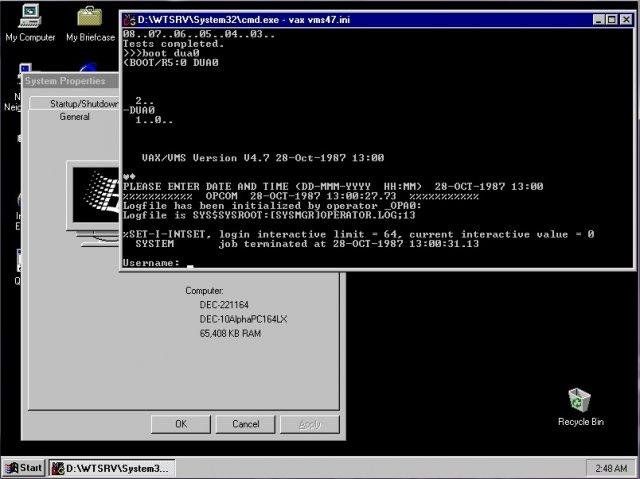Screen dimensions: 640x479
Task: Click the Start button
Action: click(24, 468)
